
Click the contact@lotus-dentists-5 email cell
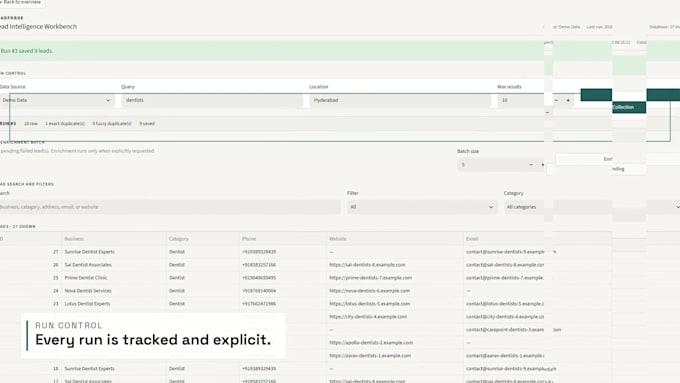505,304
